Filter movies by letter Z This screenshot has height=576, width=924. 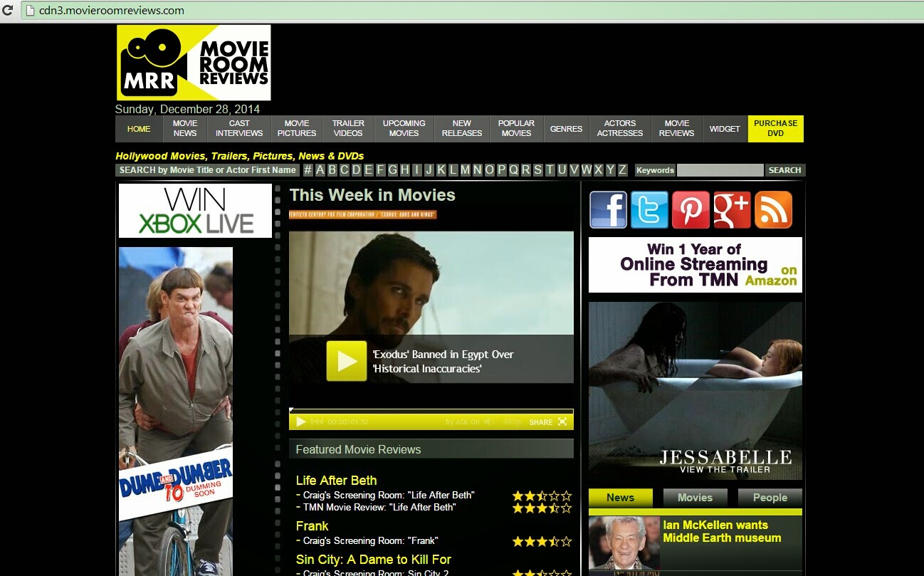coord(622,170)
